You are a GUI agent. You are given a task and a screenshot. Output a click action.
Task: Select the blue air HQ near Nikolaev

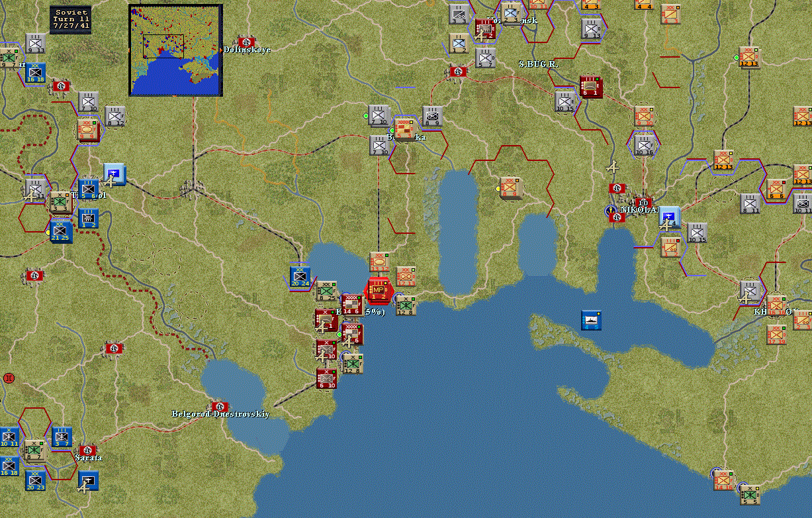[670, 217]
